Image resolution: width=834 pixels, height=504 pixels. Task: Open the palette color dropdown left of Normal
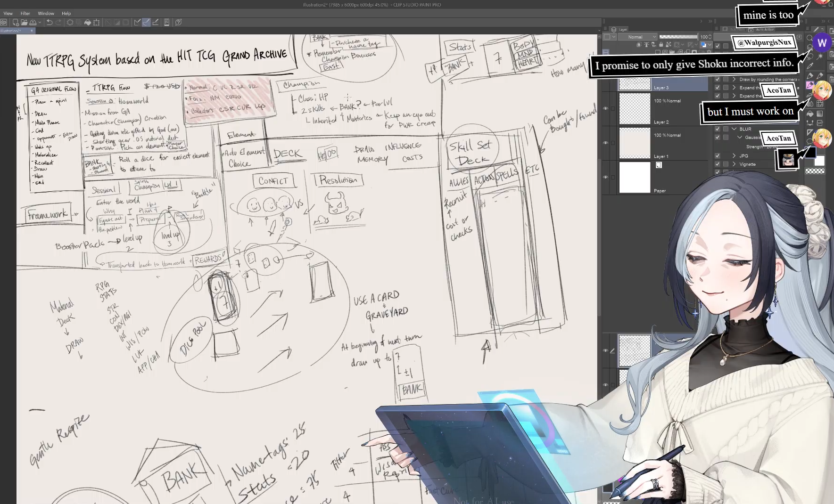[609, 37]
